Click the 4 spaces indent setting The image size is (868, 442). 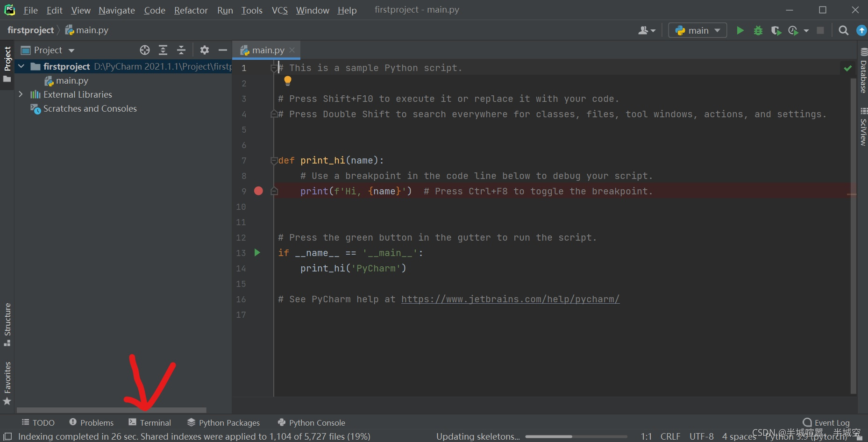(x=739, y=436)
